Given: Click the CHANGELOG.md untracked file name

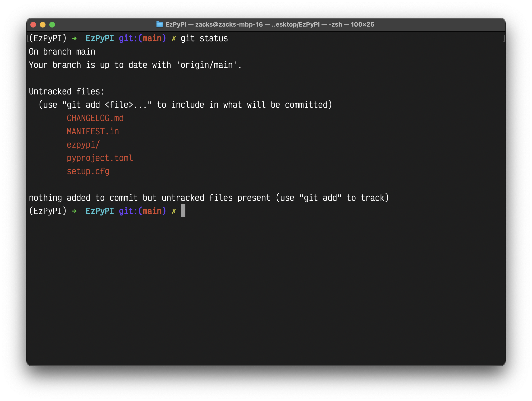Looking at the screenshot, I should [95, 118].
